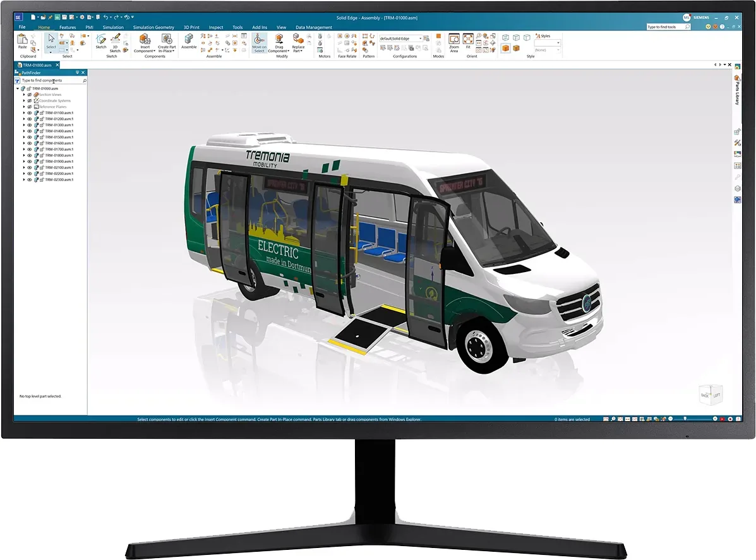This screenshot has width=756, height=560.
Task: Collapse the TRM-01000.asm root node
Action: point(18,88)
